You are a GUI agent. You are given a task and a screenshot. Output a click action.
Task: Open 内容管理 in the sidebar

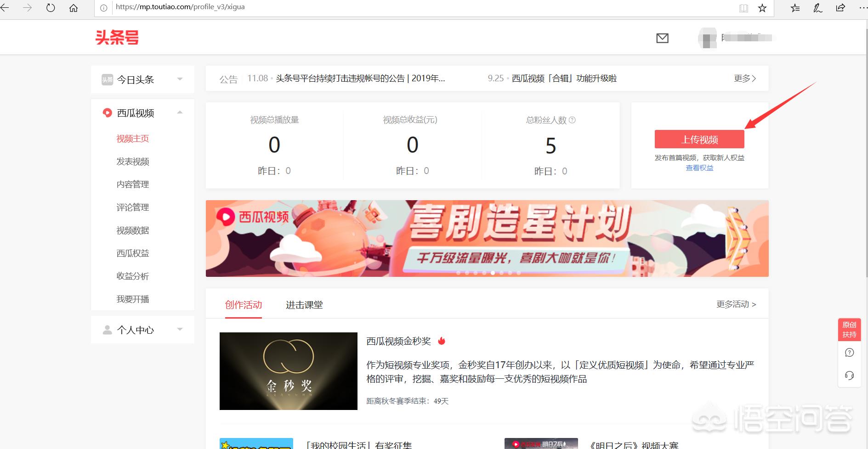133,185
